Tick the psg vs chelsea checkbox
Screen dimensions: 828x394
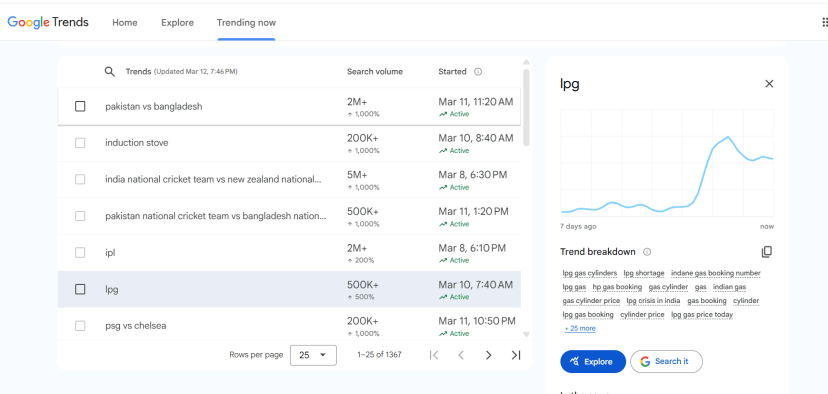(x=80, y=326)
